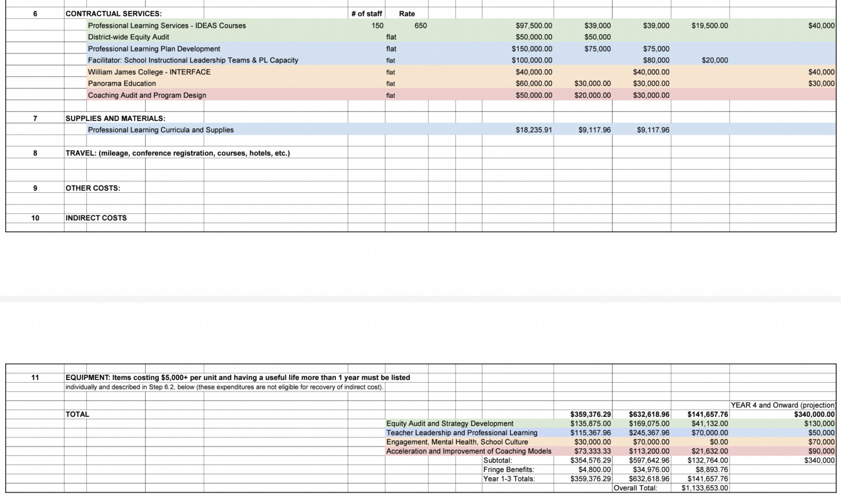Select the CONTRACTUAL SERVICES heading cell

click(114, 14)
